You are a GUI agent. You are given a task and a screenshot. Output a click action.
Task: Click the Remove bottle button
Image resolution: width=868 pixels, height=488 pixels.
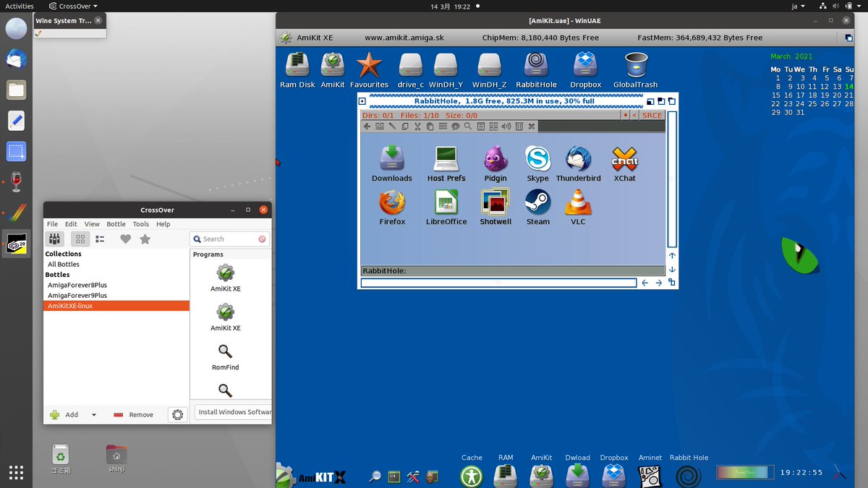point(134,415)
